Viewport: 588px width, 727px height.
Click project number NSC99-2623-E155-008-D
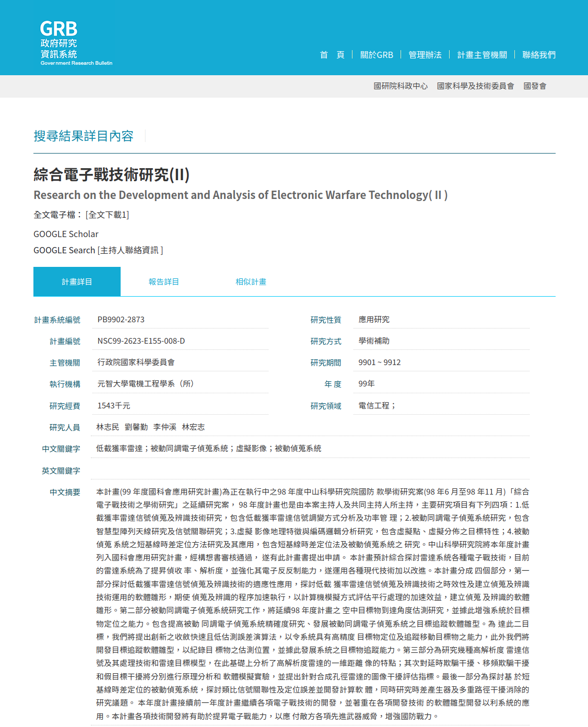coord(141,341)
